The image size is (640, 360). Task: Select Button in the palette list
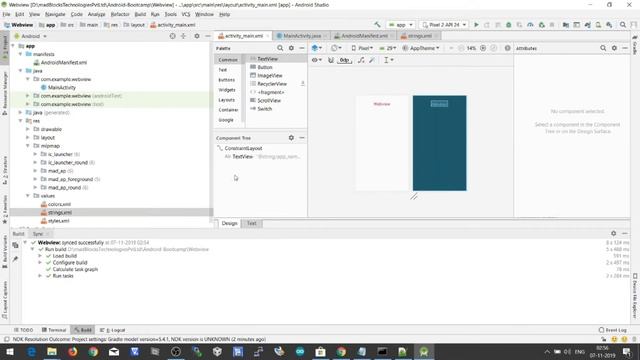click(265, 67)
